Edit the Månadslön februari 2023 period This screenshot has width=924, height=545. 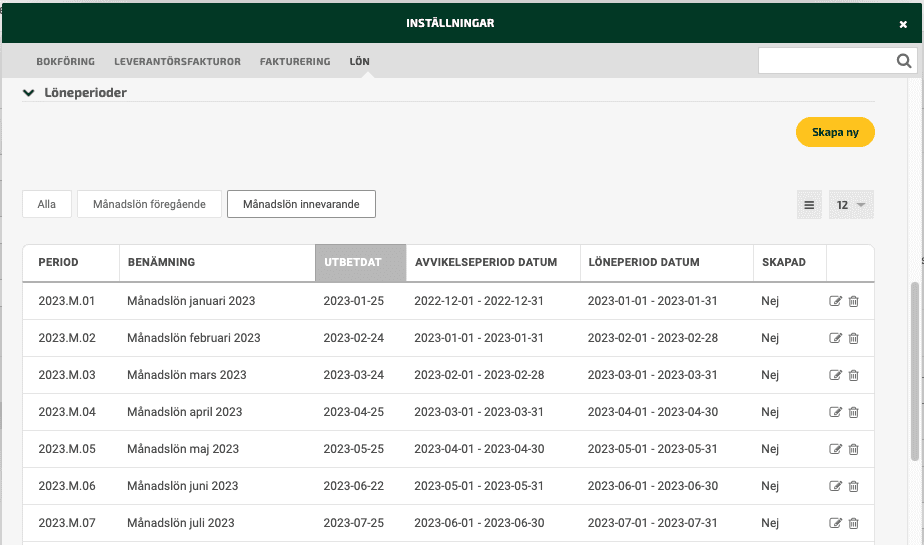click(835, 338)
